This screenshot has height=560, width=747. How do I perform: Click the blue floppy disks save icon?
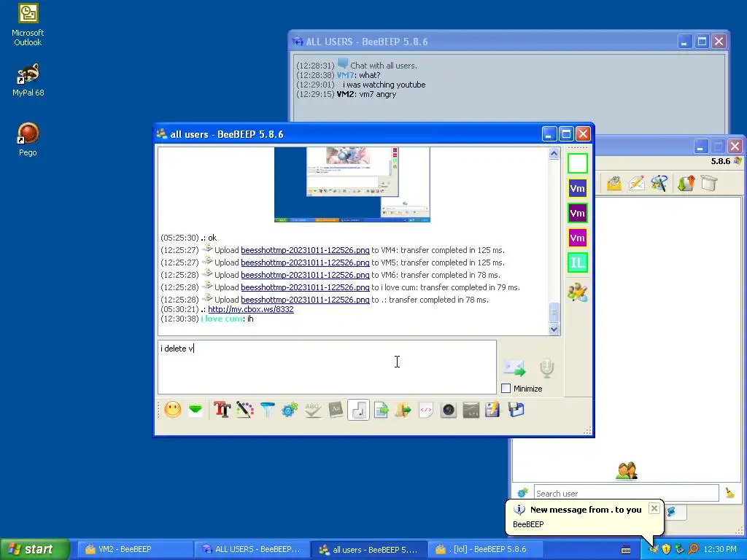click(516, 410)
